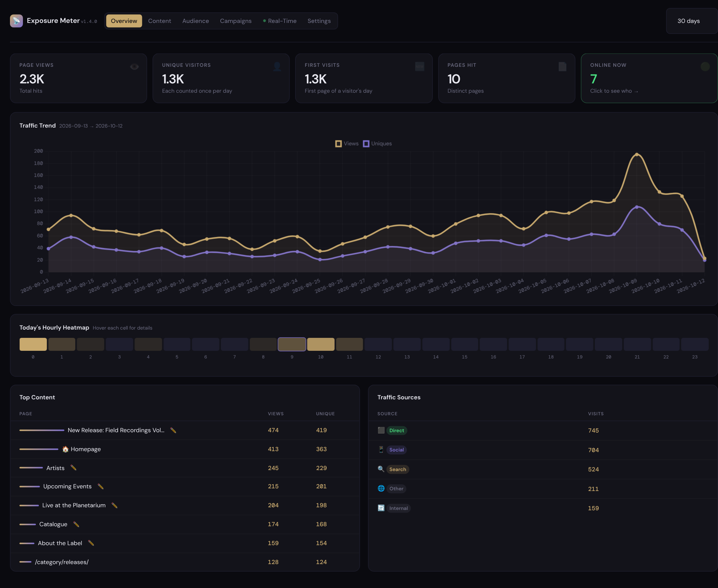The height and width of the screenshot is (588, 718).
Task: Click the phone icon in Social row
Action: coord(381,449)
